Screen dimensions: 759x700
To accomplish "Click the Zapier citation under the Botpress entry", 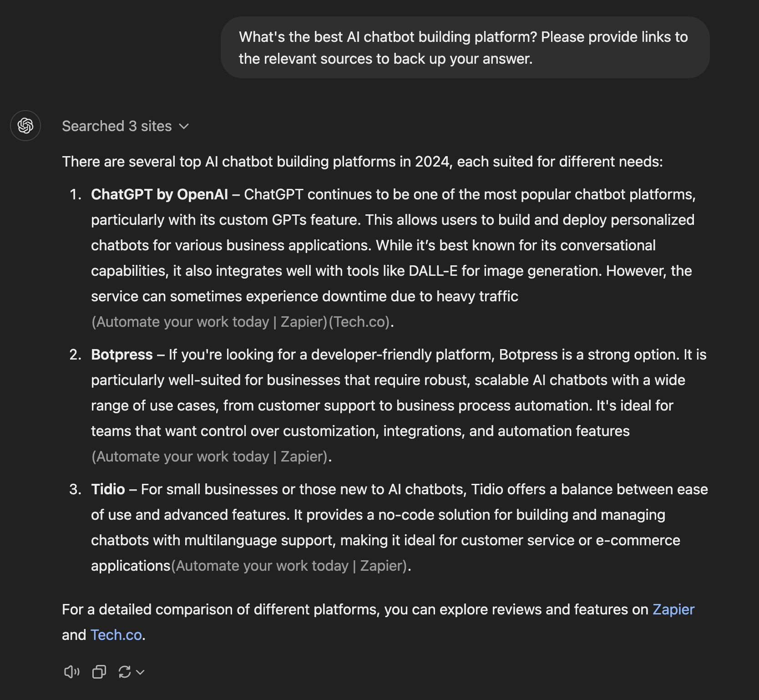I will (210, 456).
